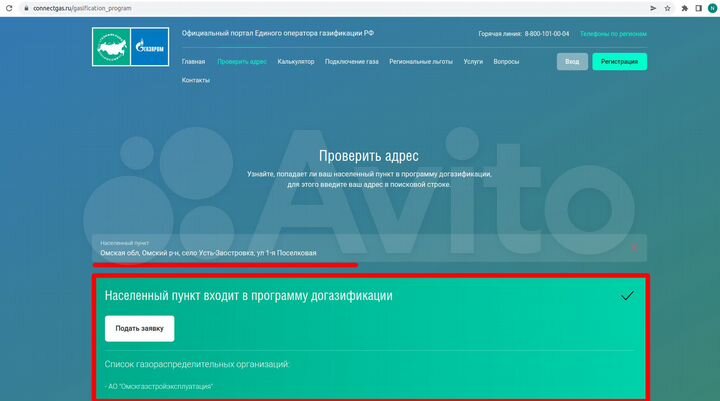Image resolution: width=720 pixels, height=401 pixels.
Task: Go to the Калькулятор menu item
Action: (x=296, y=62)
